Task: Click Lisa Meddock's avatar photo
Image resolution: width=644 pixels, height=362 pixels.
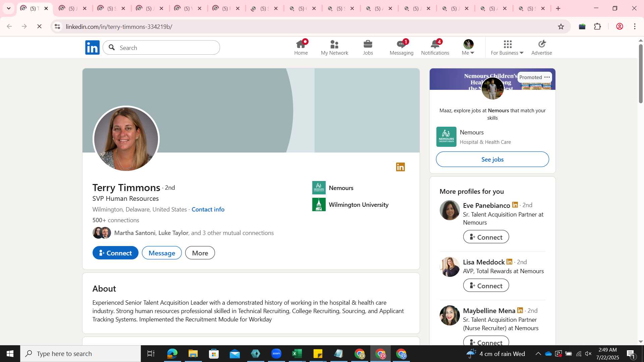Action: pos(449,267)
